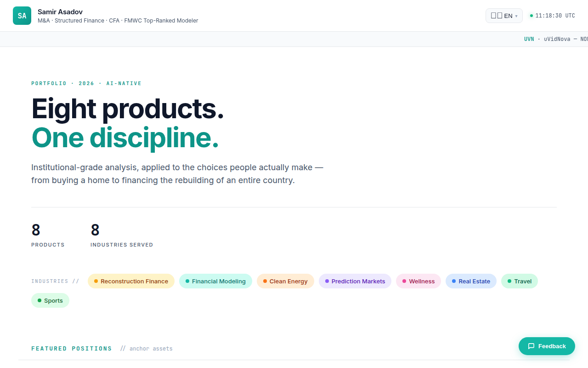
Task: Select the Prediction Markets tag
Action: point(355,281)
